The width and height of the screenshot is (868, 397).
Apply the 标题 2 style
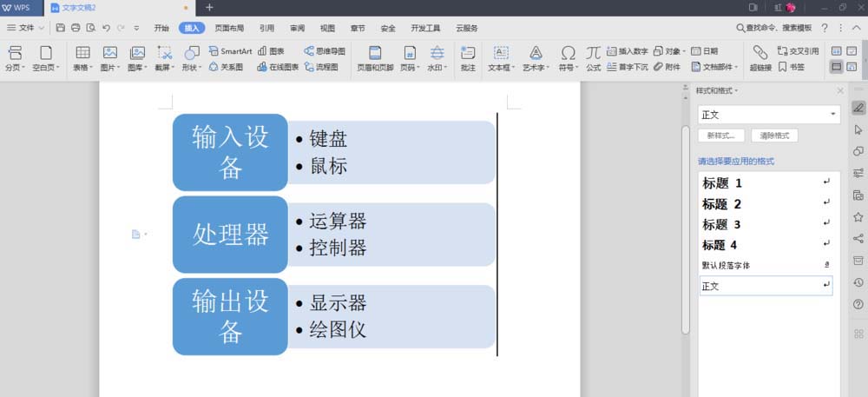pos(766,204)
